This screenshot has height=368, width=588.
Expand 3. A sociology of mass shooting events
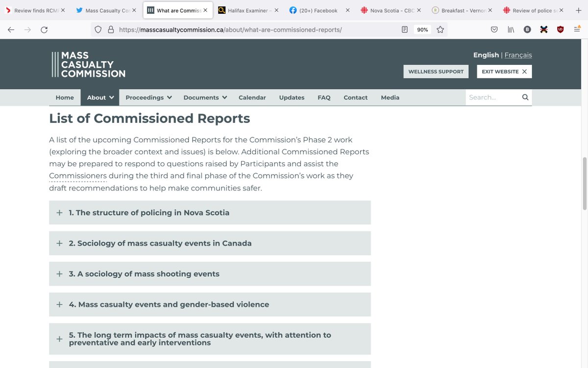[210, 274]
